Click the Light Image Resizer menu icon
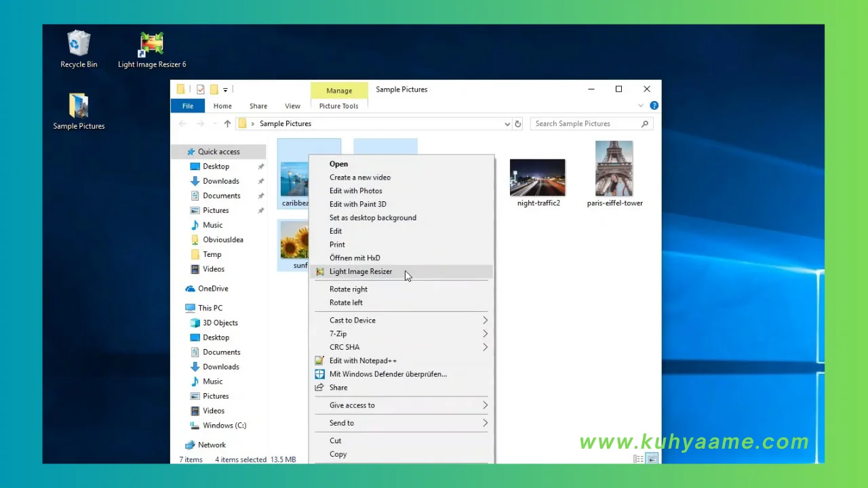The width and height of the screenshot is (868, 488). point(320,272)
